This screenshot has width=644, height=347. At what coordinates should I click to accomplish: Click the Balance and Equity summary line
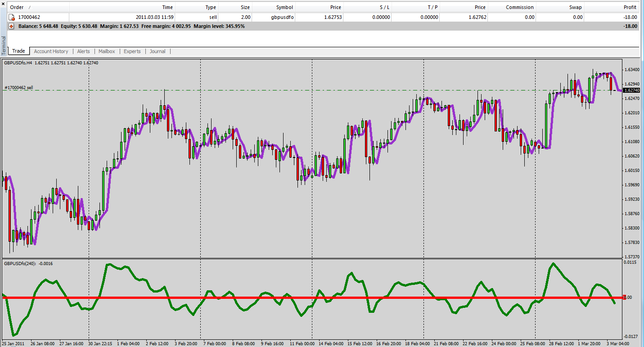point(131,26)
